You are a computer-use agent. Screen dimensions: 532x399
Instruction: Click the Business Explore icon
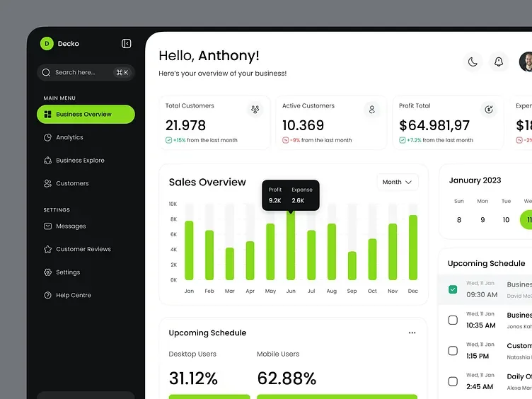(x=48, y=161)
